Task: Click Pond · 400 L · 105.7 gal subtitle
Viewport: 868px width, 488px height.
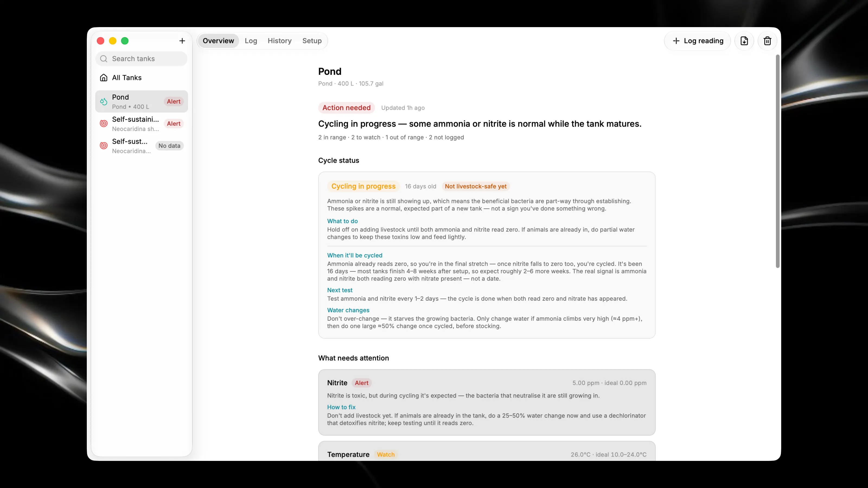Action: point(350,84)
